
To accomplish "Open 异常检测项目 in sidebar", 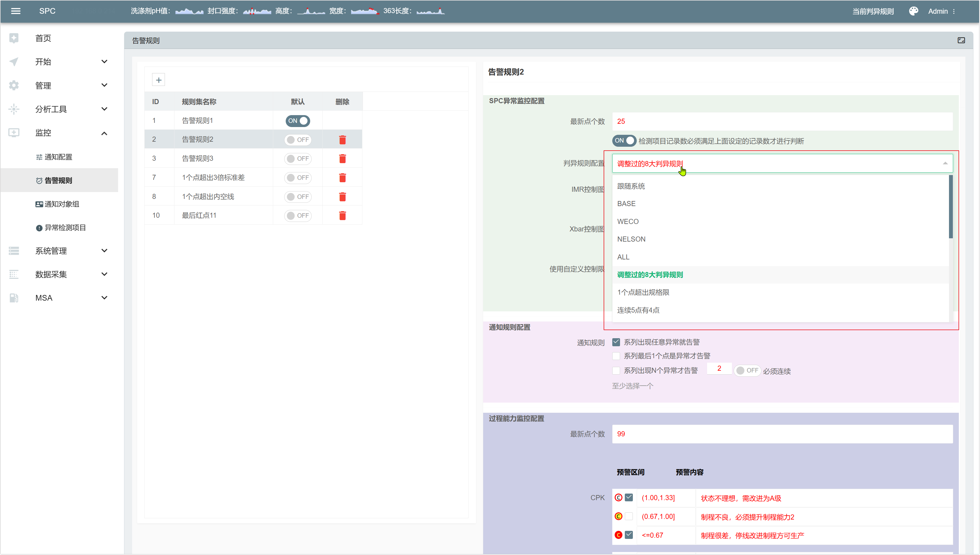I will pos(65,228).
